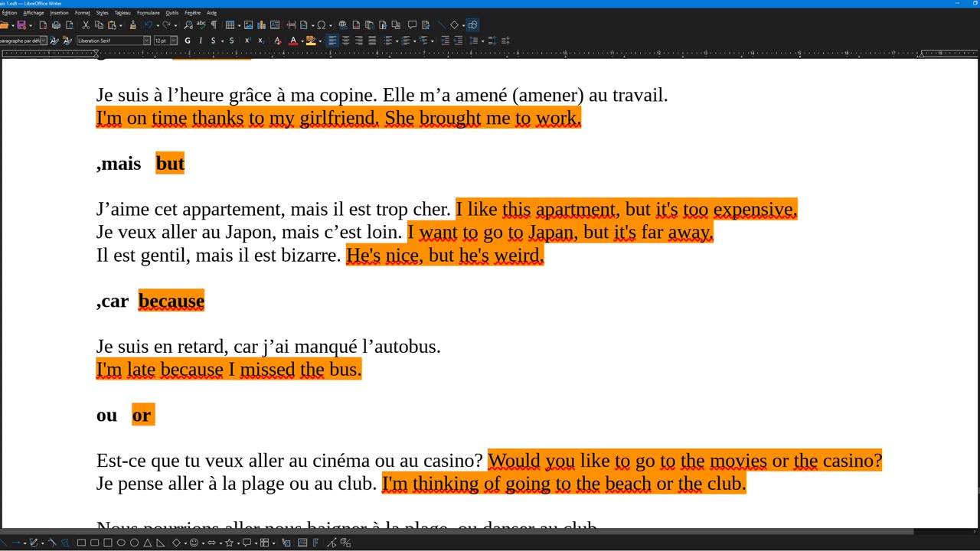
Task: Open the Styles menu
Action: tap(102, 13)
